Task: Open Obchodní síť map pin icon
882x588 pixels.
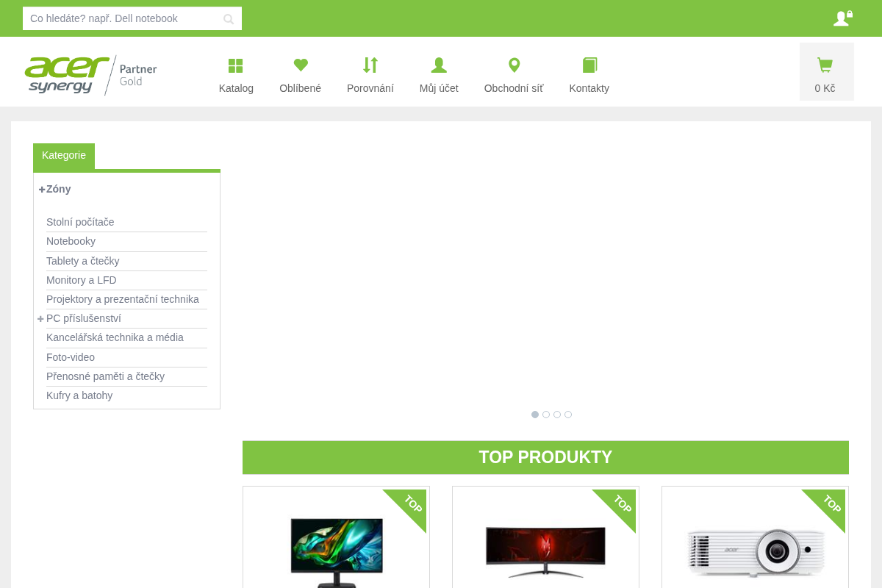Action: [x=514, y=65]
